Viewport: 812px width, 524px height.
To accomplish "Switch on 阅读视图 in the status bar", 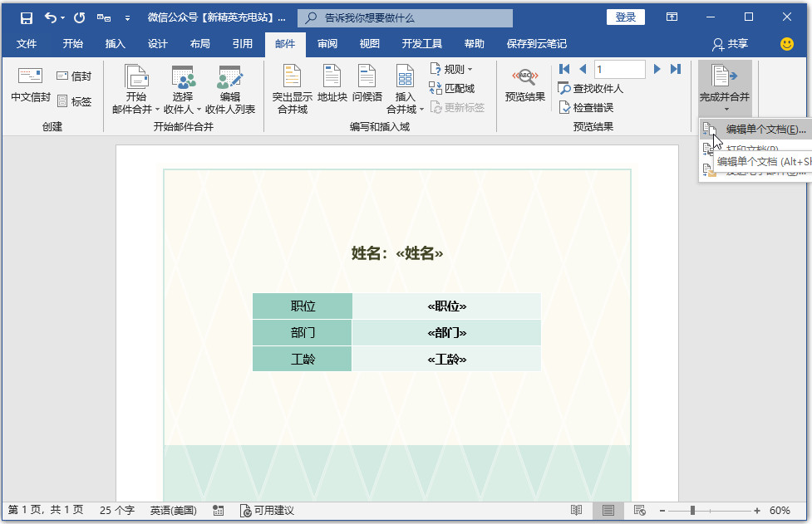I will [x=578, y=511].
